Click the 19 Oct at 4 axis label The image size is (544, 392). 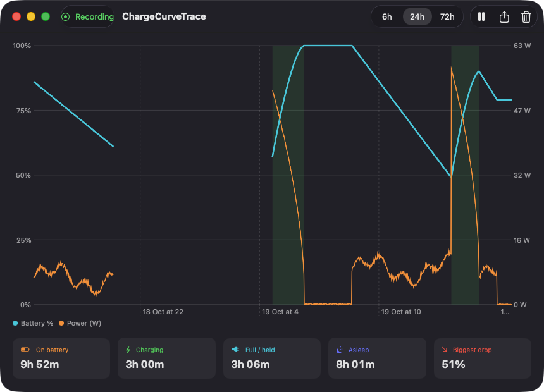click(x=280, y=312)
